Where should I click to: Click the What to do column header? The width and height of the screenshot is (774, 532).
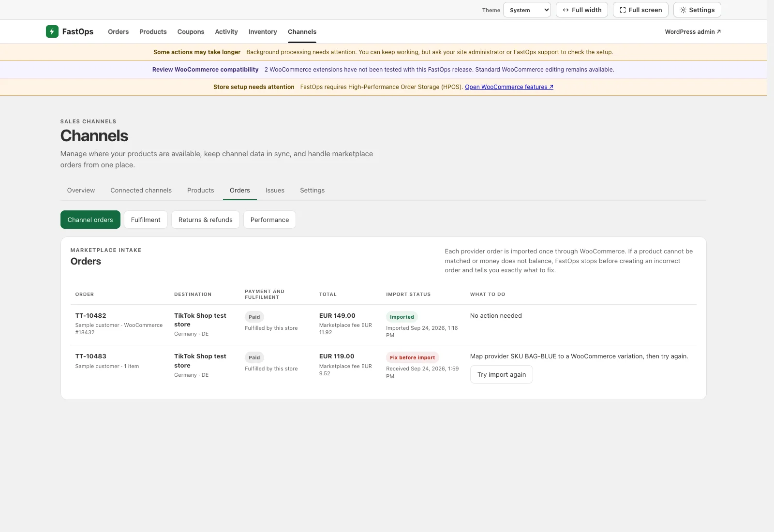[488, 294]
